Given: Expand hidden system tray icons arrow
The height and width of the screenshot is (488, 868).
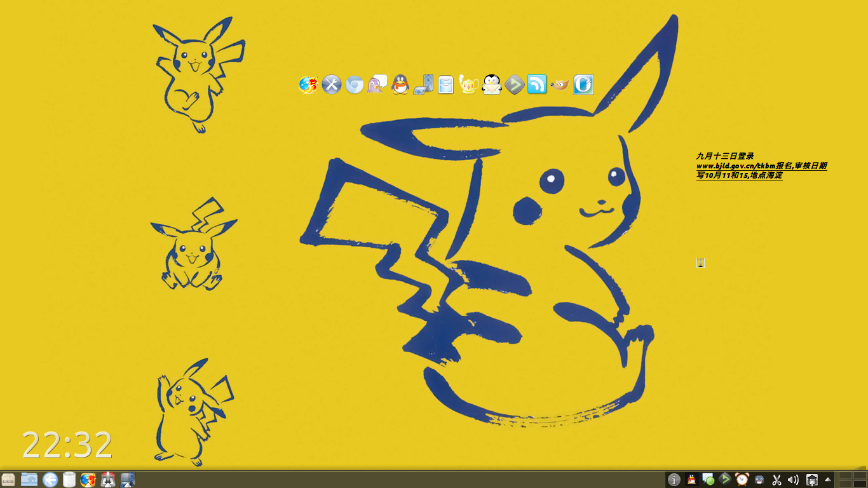Looking at the screenshot, I should click(x=828, y=480).
